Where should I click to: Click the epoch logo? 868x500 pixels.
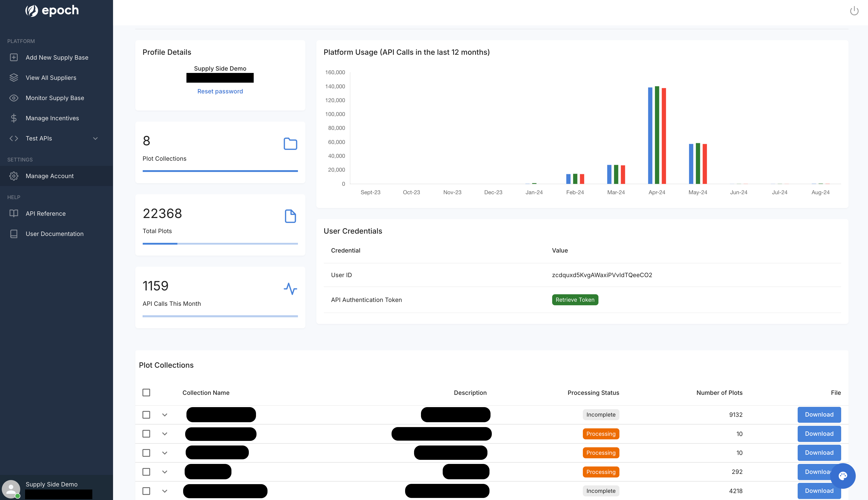coord(52,10)
